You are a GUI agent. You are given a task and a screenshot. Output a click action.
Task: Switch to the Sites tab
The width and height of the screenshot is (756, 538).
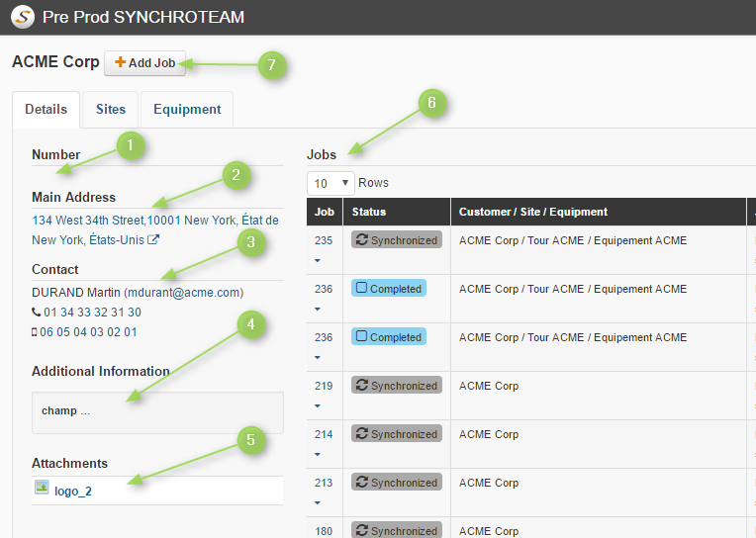point(111,110)
